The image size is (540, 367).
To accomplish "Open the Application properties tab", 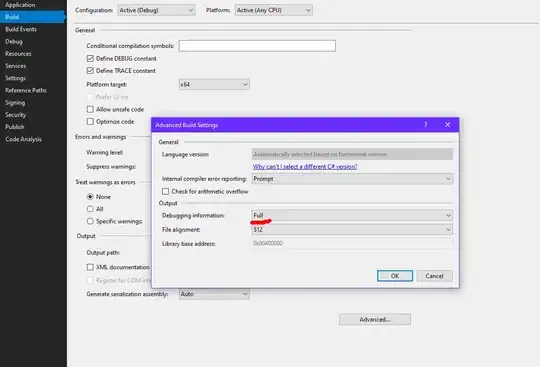I will (x=20, y=5).
